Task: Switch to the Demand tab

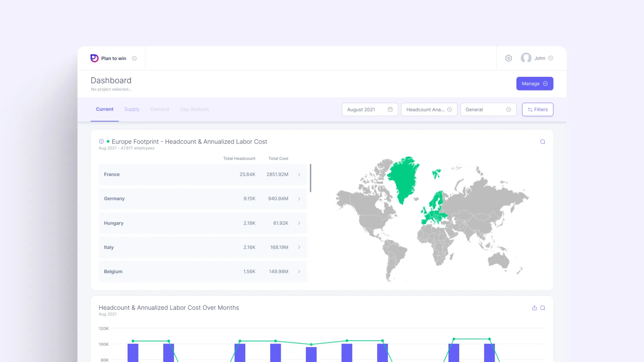Action: (160, 109)
